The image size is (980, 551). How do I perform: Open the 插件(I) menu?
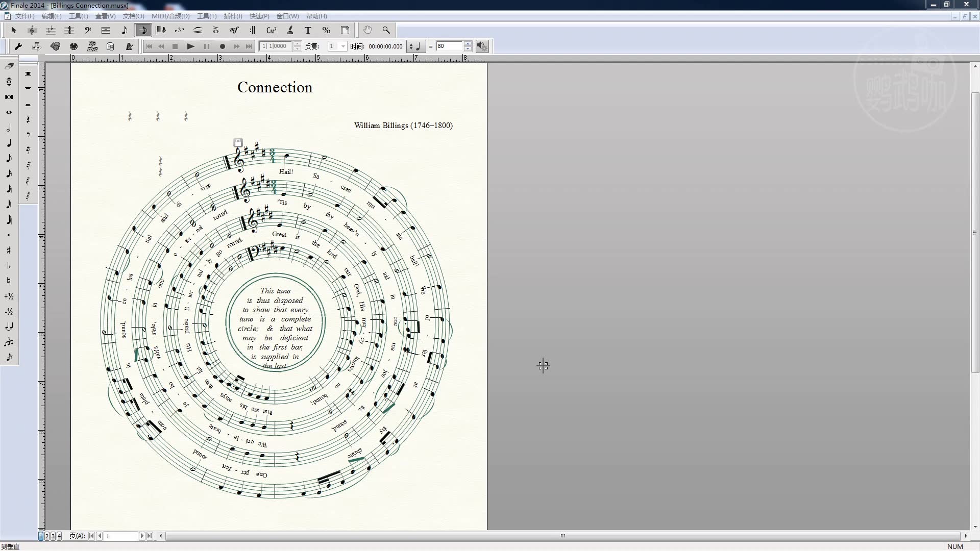pyautogui.click(x=233, y=16)
